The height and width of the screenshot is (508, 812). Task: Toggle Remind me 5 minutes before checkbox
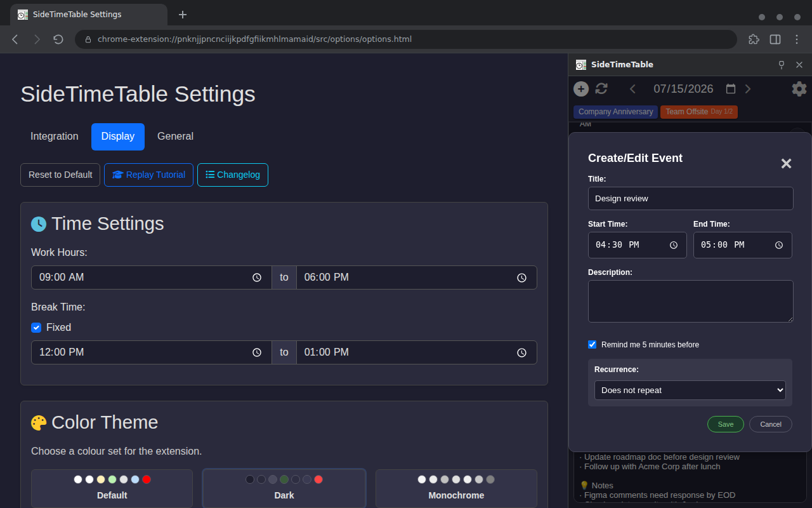tap(593, 345)
